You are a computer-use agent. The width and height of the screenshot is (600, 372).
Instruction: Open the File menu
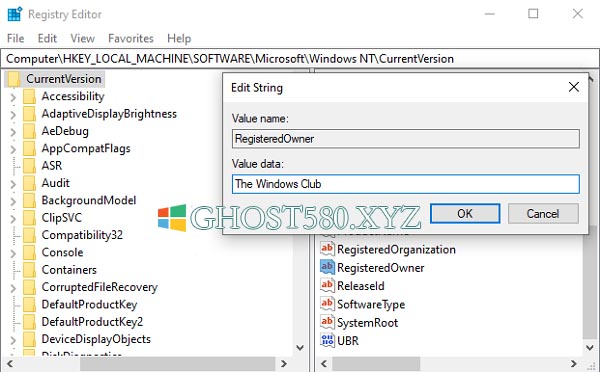tap(16, 38)
